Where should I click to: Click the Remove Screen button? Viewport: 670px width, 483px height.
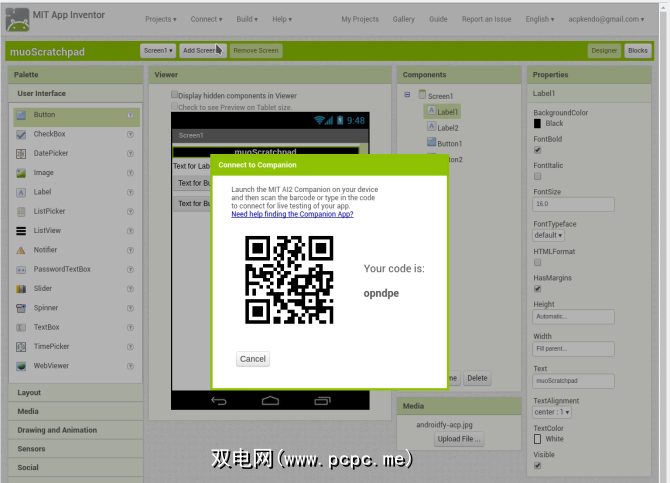(256, 51)
